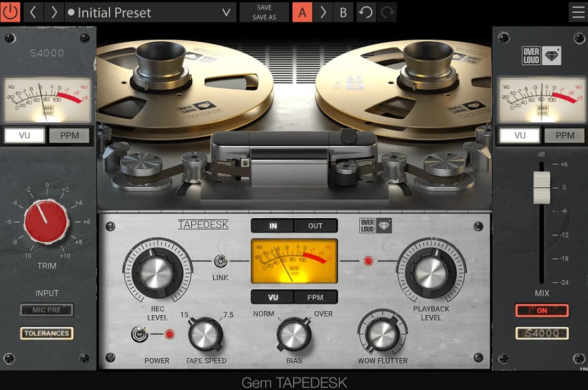The height and width of the screenshot is (390, 588).
Task: Flip the LINK toggle switch
Action: [x=220, y=261]
